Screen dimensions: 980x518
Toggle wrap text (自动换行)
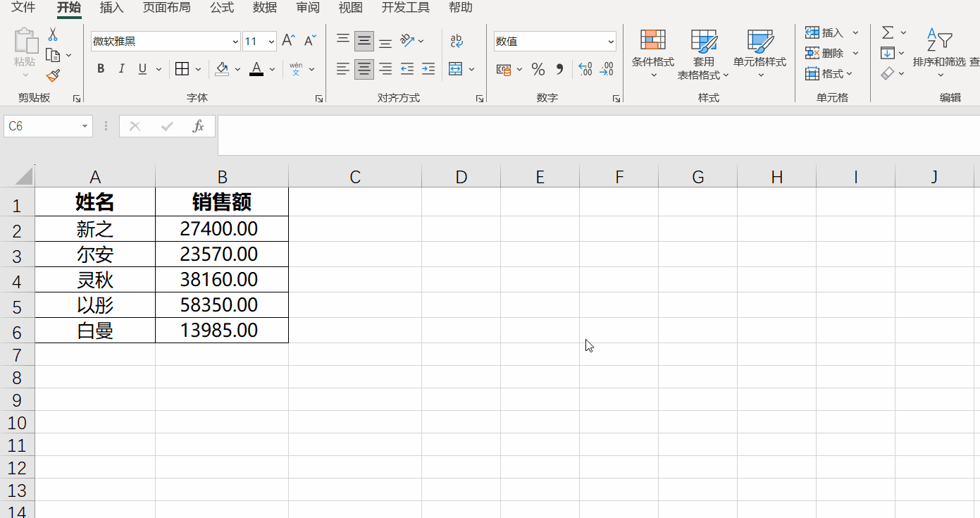point(456,41)
